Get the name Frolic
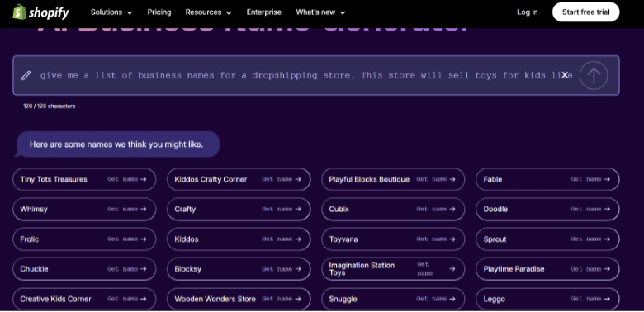 [x=84, y=239]
